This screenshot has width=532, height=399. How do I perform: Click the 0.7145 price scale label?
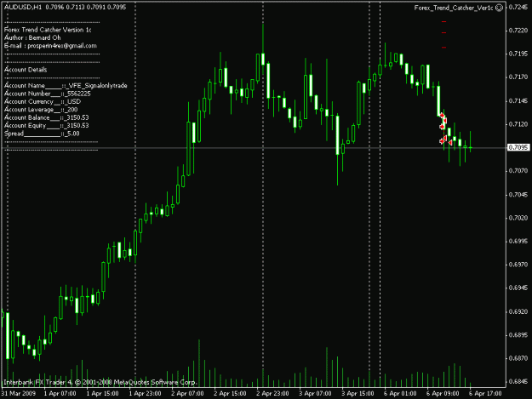(518, 100)
